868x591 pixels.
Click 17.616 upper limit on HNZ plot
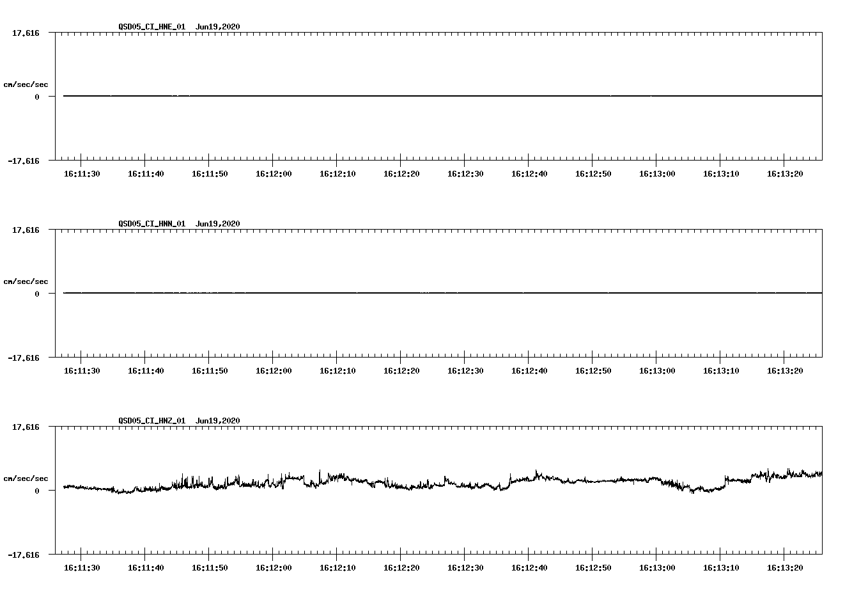(x=26, y=427)
